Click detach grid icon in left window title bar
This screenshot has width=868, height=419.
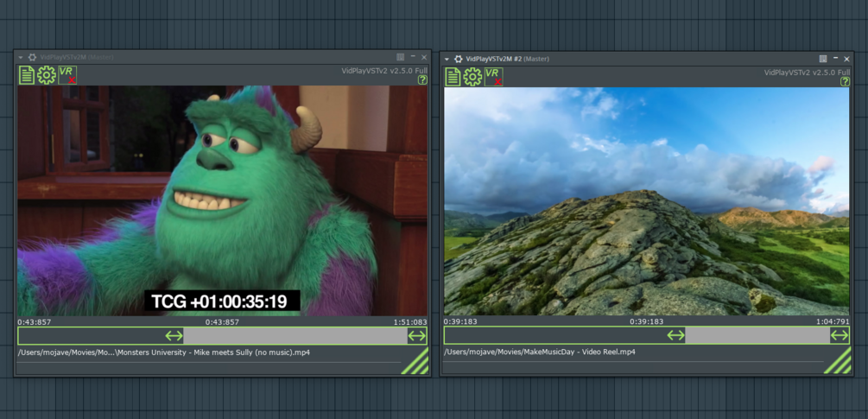[x=401, y=57]
